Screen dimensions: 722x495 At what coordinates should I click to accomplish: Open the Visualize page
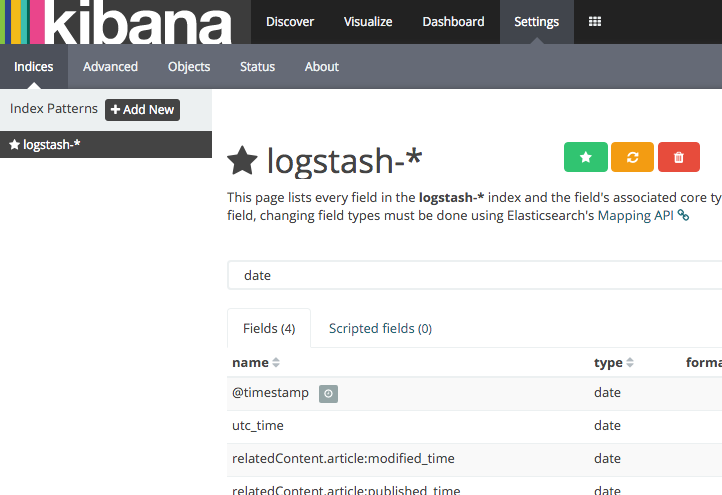click(x=368, y=22)
